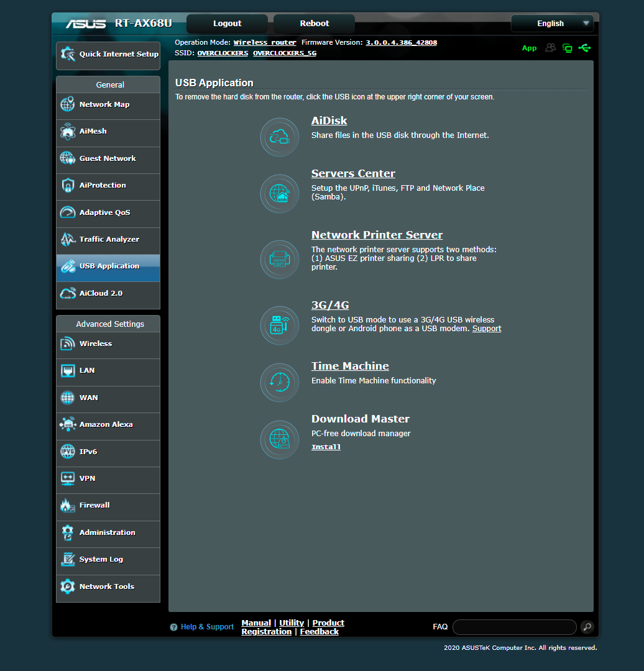The height and width of the screenshot is (671, 644).
Task: Open the Servers Center title link
Action: [x=353, y=173]
